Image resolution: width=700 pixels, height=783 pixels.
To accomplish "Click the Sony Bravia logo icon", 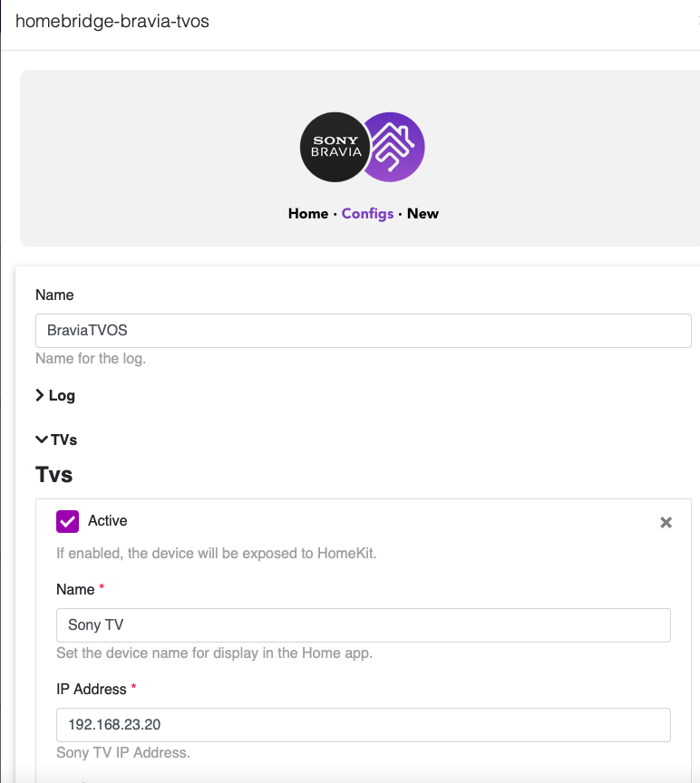I will pyautogui.click(x=336, y=147).
